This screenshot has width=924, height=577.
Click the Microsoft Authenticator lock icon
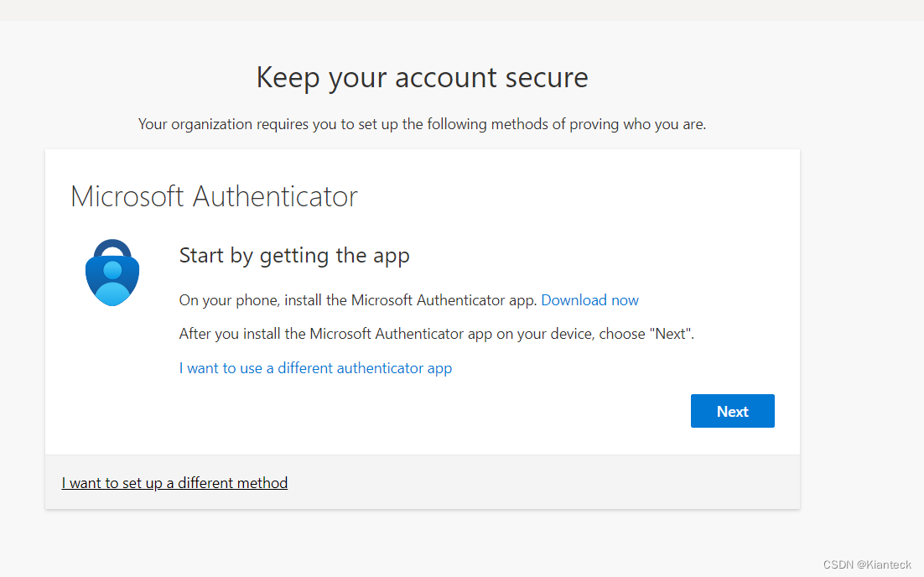pyautogui.click(x=111, y=272)
